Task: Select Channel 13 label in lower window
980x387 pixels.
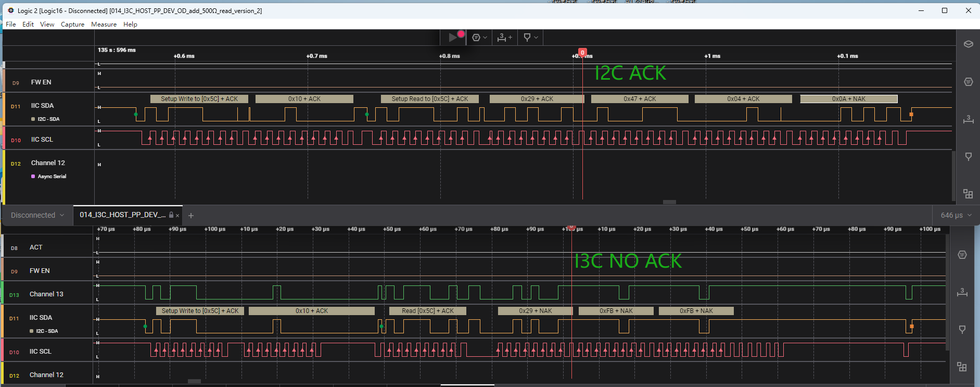Action: click(x=46, y=294)
